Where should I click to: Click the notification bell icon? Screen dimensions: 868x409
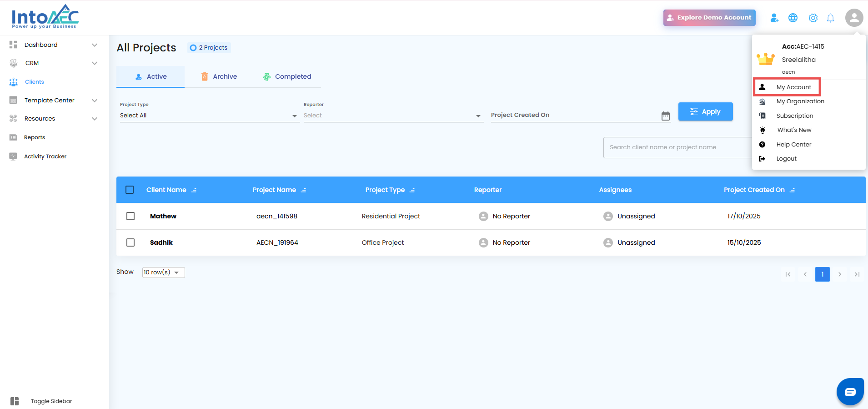coord(830,18)
